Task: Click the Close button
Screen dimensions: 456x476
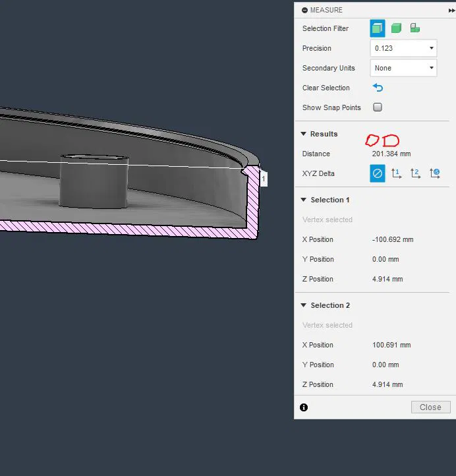Action: tap(430, 407)
